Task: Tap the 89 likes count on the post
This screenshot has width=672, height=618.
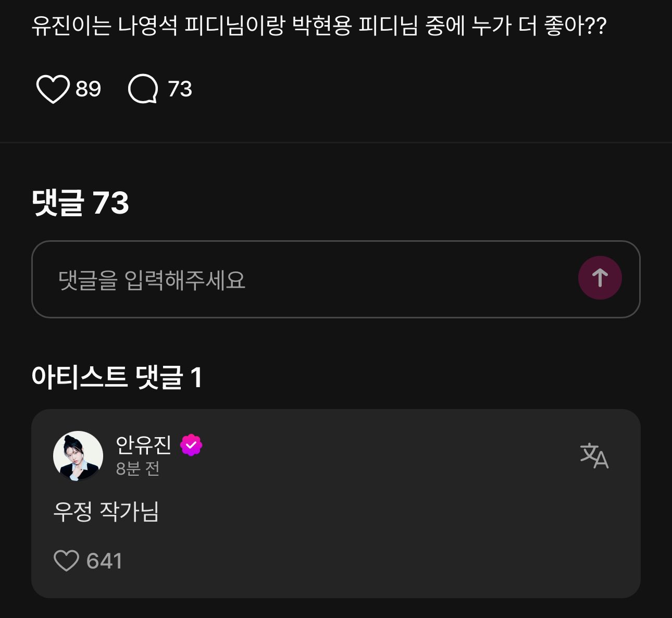Action: click(88, 89)
